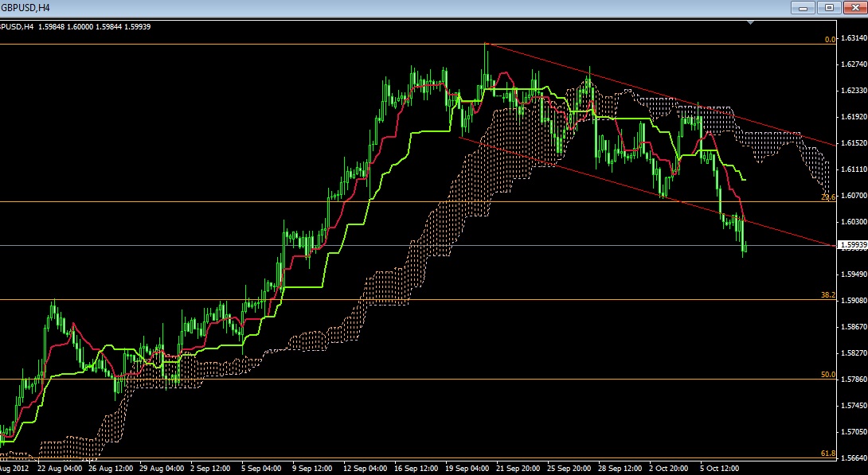This screenshot has height=475, width=868.
Task: Click the 29 Aug 04:00 time label
Action: point(162,469)
